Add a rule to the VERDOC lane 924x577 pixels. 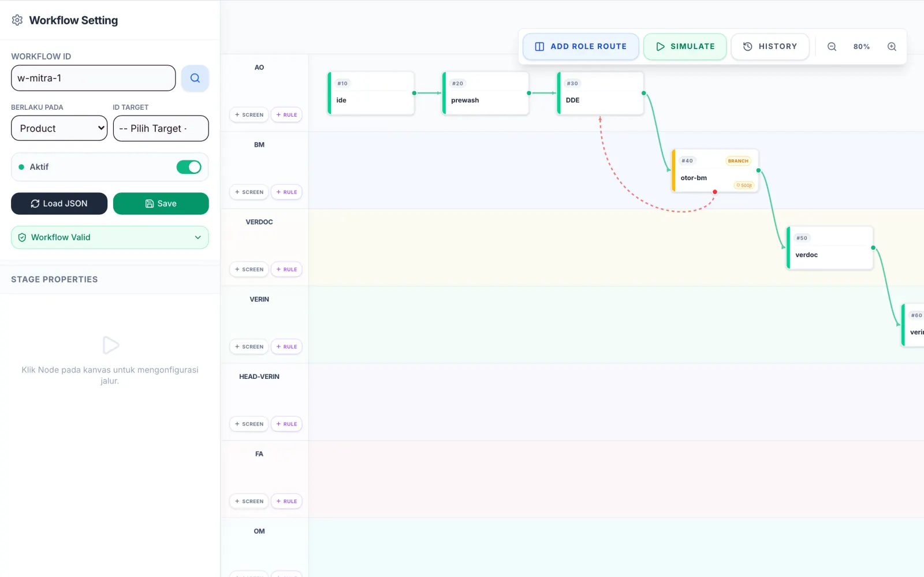286,270
